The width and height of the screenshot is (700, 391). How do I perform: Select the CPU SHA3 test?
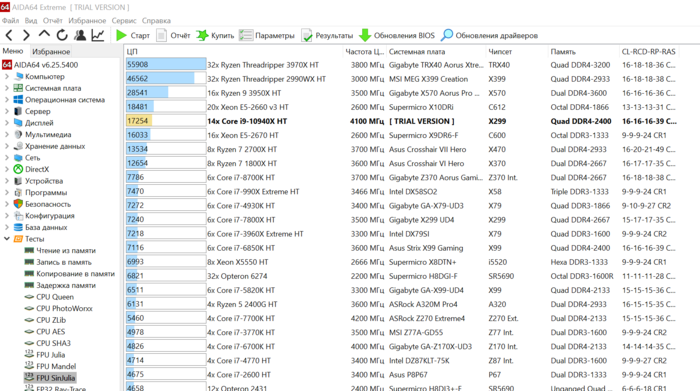click(x=53, y=343)
